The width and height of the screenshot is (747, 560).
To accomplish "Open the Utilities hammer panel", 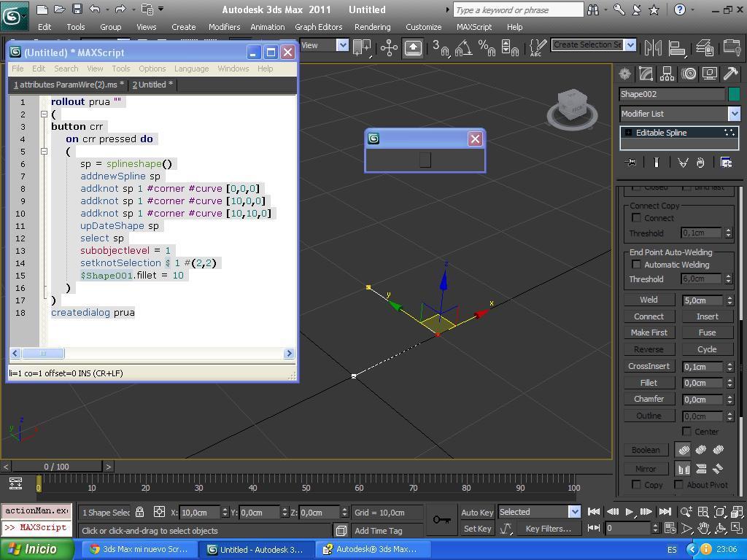I will (x=730, y=74).
